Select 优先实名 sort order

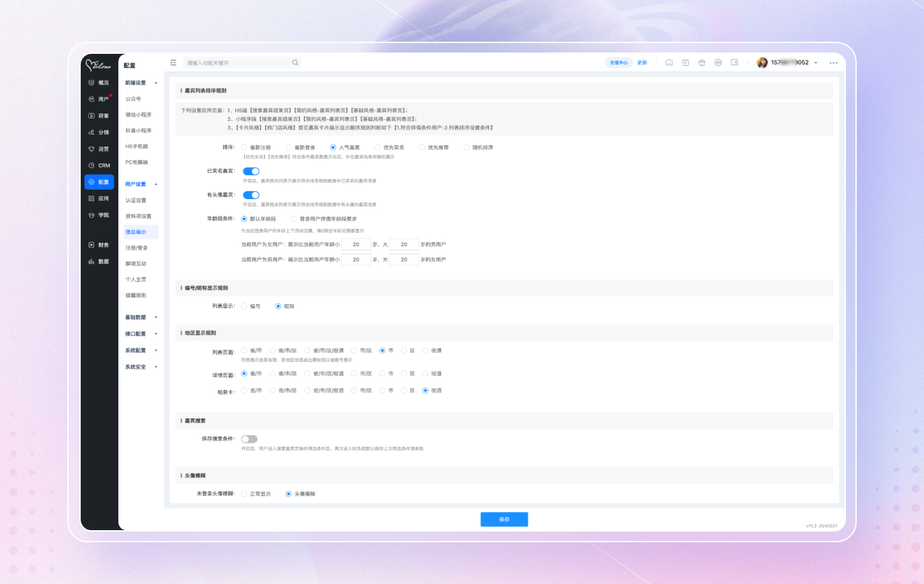pos(389,147)
